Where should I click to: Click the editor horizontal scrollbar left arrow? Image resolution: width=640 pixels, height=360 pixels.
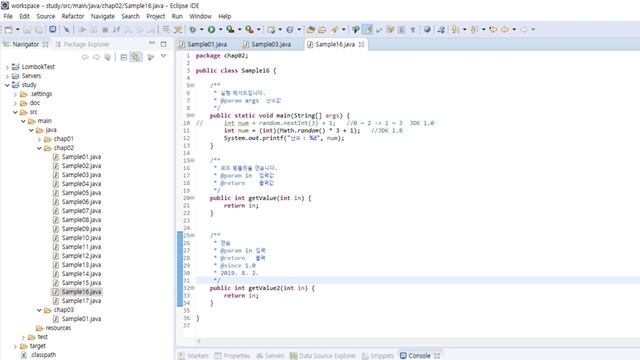pyautogui.click(x=199, y=341)
